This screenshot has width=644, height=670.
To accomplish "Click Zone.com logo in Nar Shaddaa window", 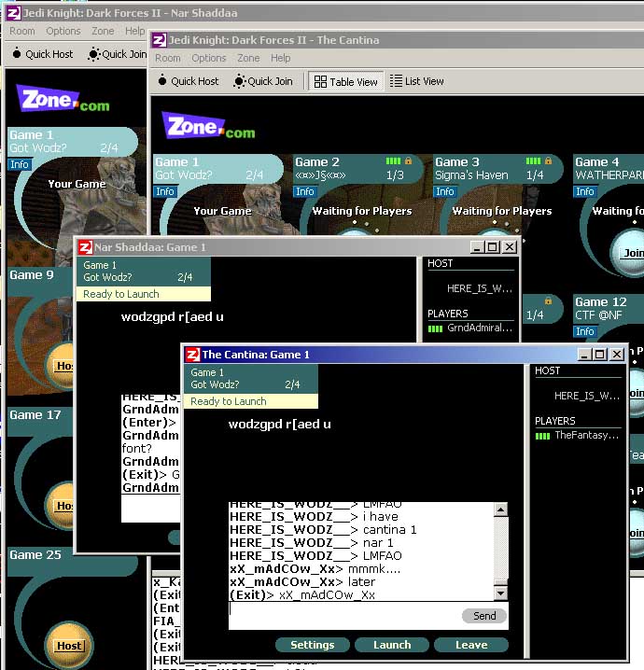I will 63,98.
